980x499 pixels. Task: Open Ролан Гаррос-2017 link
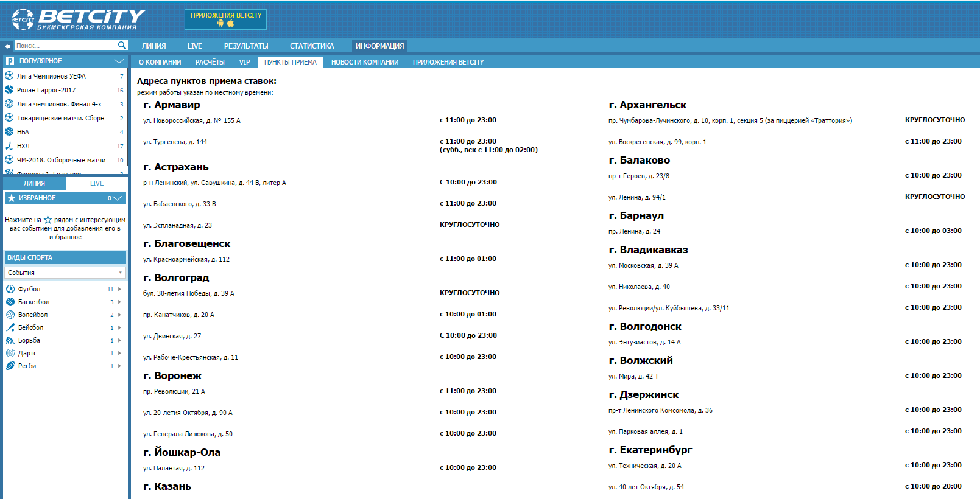(46, 90)
